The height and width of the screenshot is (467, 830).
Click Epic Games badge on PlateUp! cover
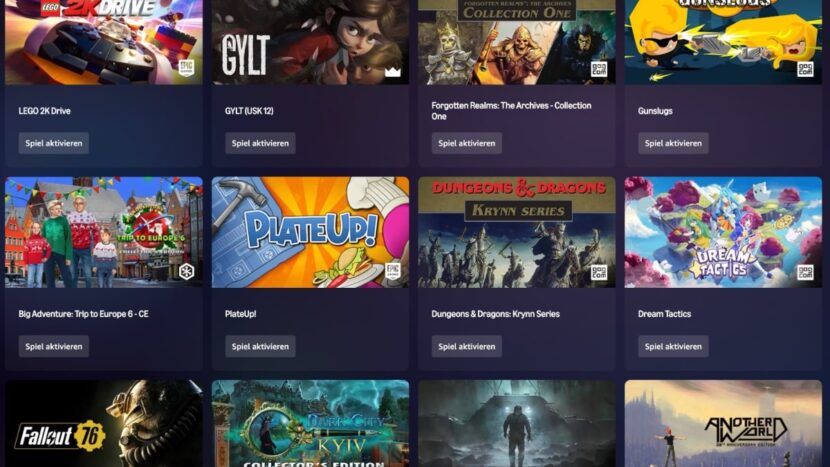coord(392,272)
